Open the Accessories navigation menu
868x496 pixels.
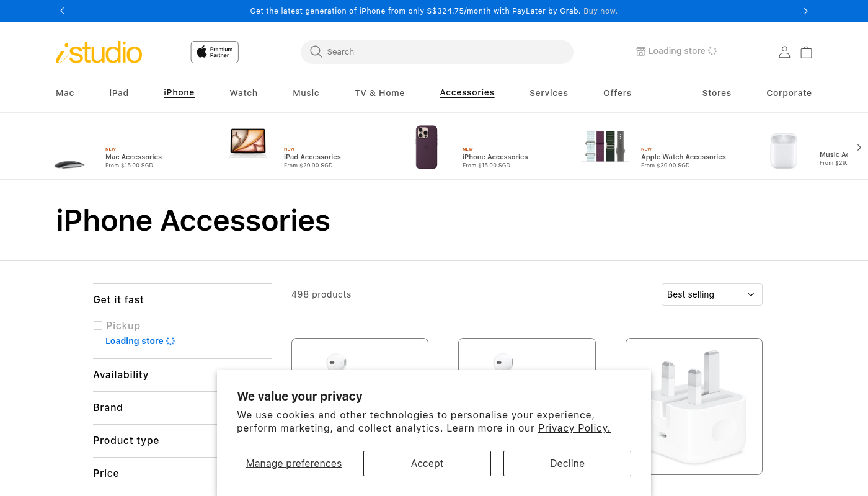(x=467, y=93)
